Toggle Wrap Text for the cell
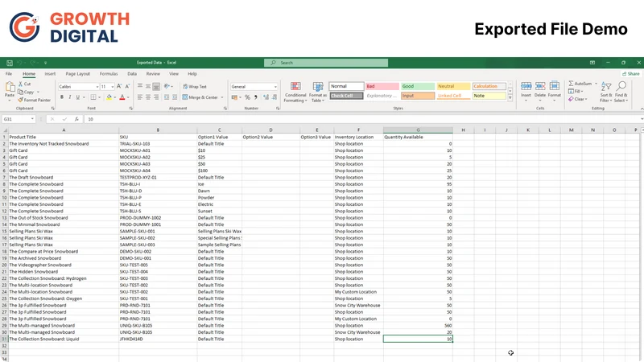Screen dimensions: 644x362 195,87
